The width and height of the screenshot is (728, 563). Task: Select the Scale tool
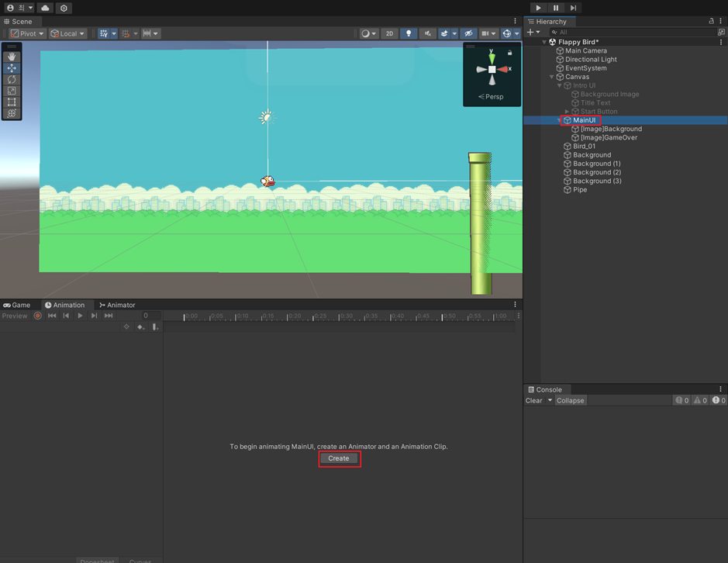(x=12, y=91)
